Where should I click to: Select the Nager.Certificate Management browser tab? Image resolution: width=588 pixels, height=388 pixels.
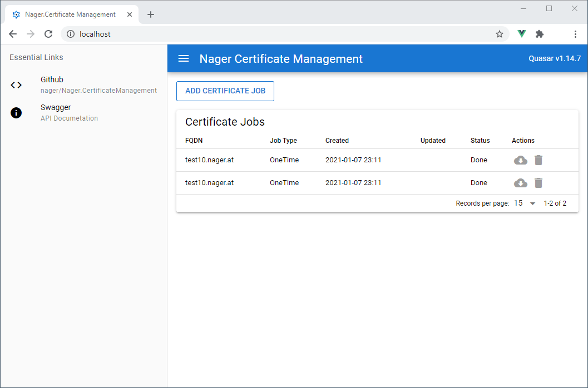pos(71,14)
